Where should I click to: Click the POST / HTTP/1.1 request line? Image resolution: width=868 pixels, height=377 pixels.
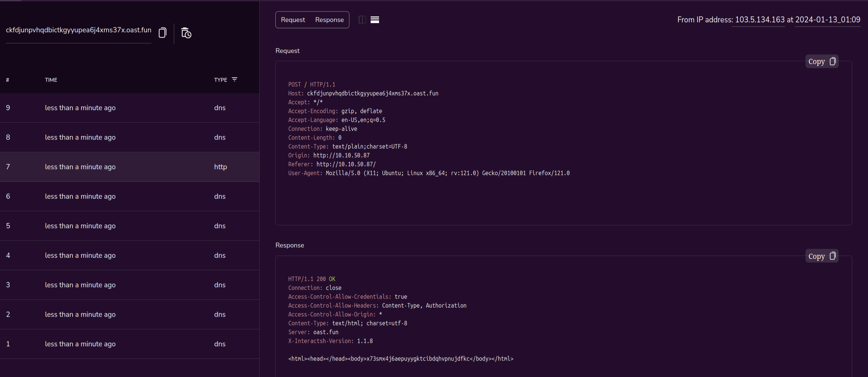click(312, 84)
